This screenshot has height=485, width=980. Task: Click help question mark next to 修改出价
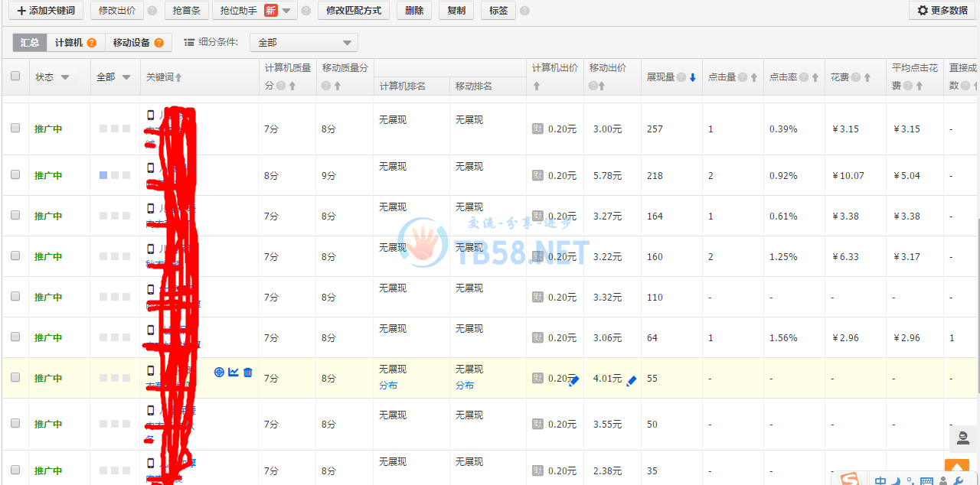click(x=152, y=11)
